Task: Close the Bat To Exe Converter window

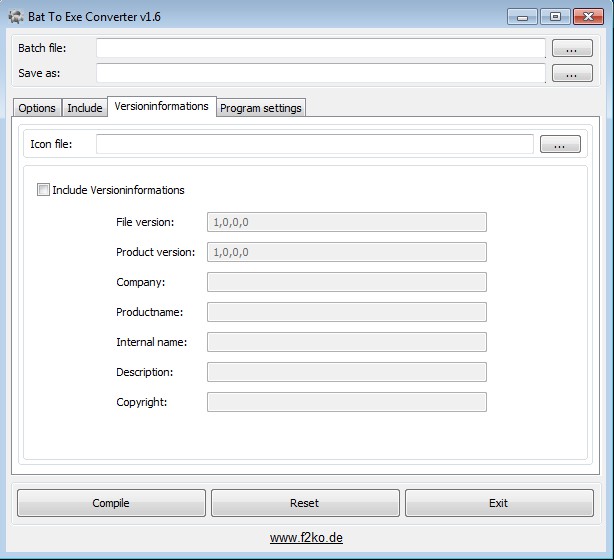Action: click(x=588, y=17)
